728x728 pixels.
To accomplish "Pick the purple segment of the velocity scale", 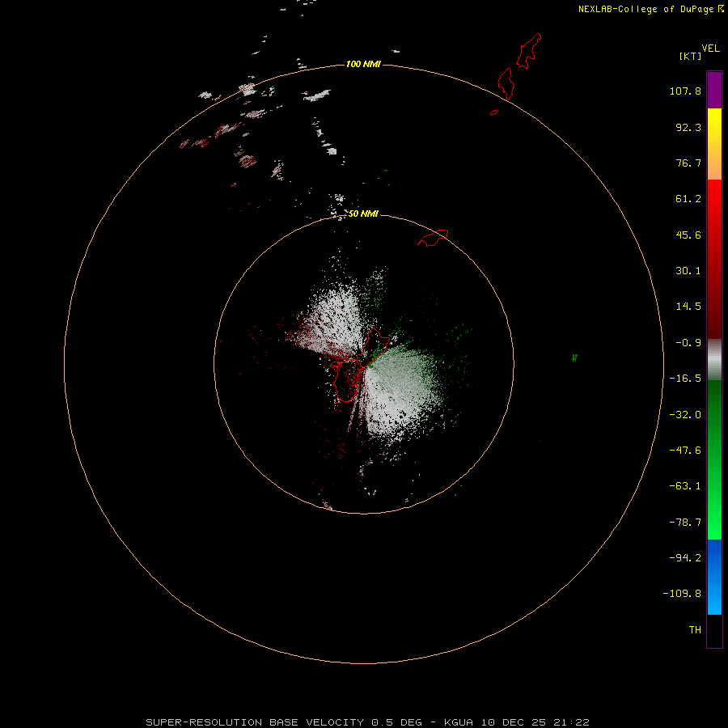I will [x=714, y=90].
